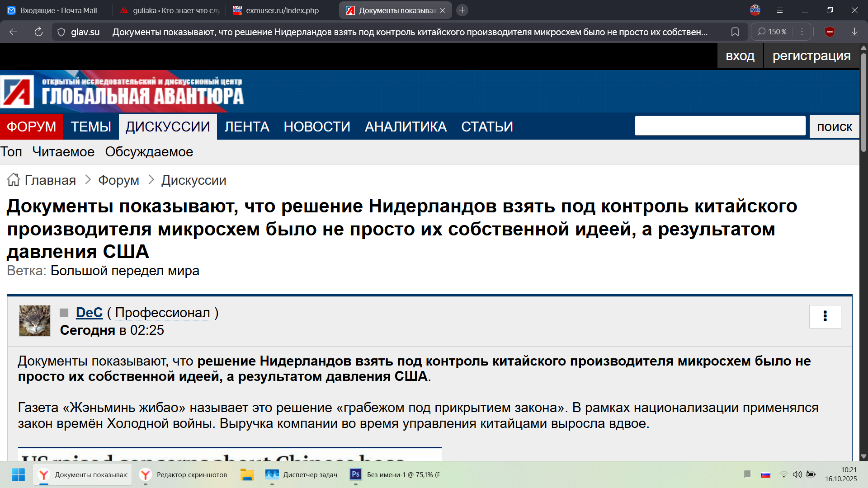The height and width of the screenshot is (488, 868).
Task: Reload the page with refresh icon
Action: point(38,32)
